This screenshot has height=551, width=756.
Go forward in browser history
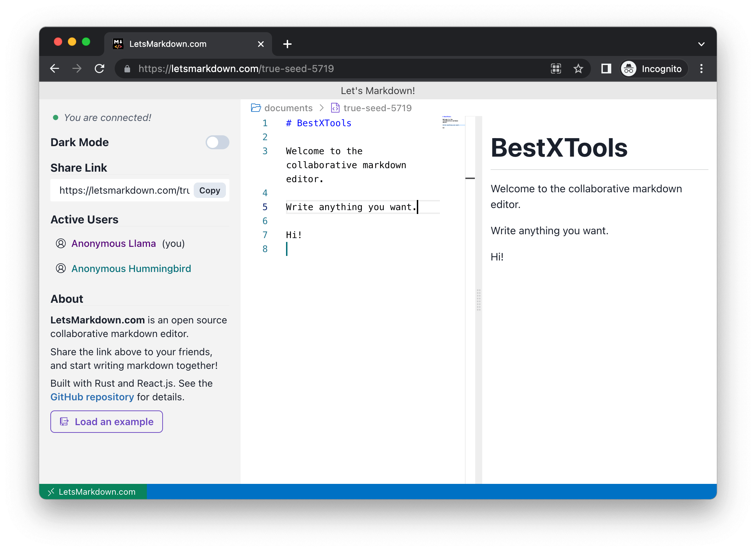[77, 69]
